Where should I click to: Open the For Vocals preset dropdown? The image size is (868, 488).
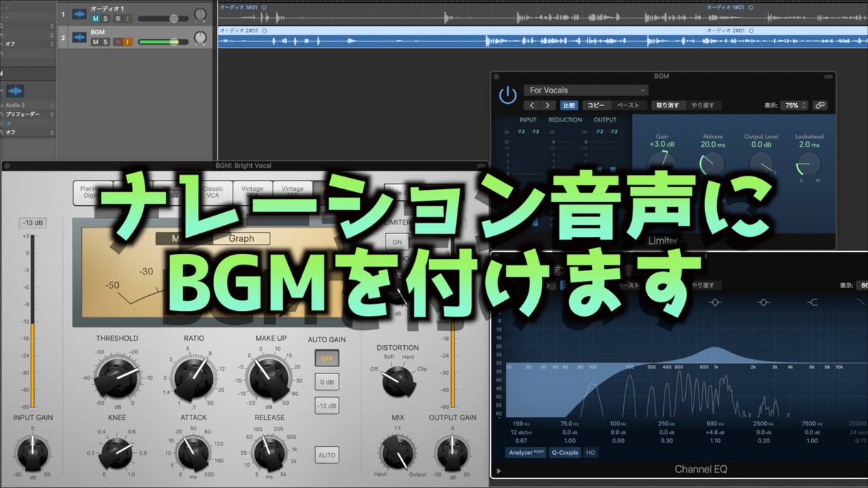click(x=586, y=90)
